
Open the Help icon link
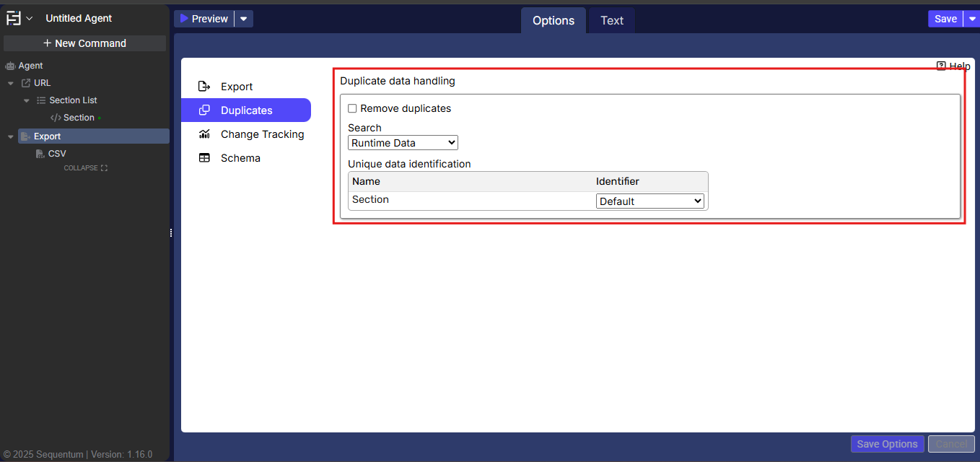click(941, 66)
